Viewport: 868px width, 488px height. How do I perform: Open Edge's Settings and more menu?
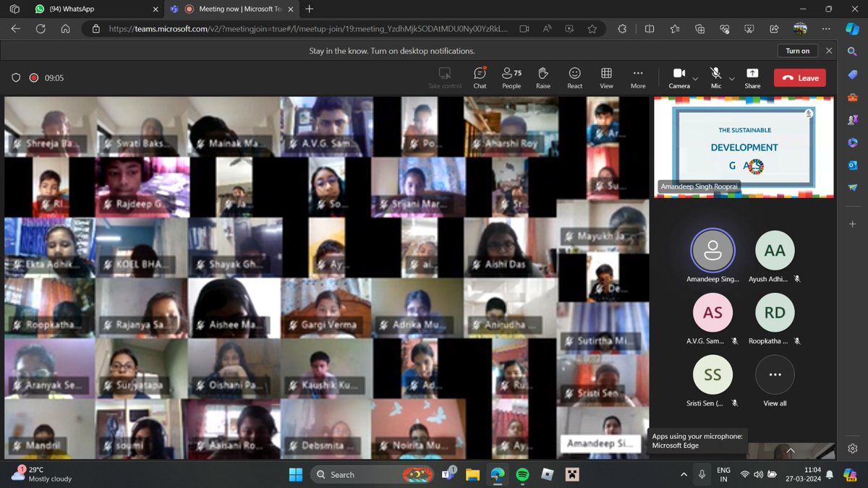pos(825,29)
